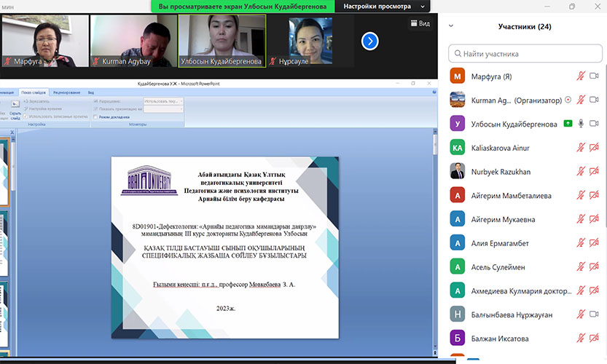Click the Вид grid layout icon
This screenshot has width=607, height=364.
click(x=413, y=23)
